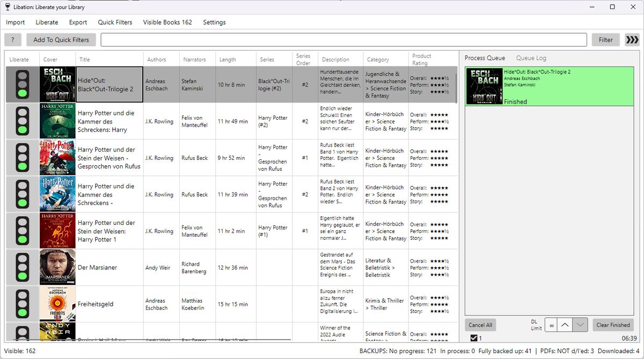The image size is (644, 359).
Task: Click the Add To Quick Filters button
Action: coord(61,40)
